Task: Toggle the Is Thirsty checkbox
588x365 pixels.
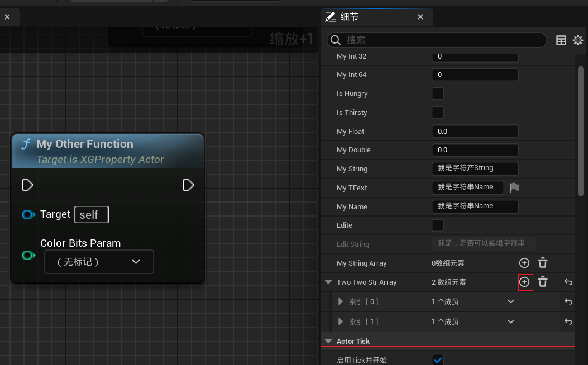Action: coord(438,112)
